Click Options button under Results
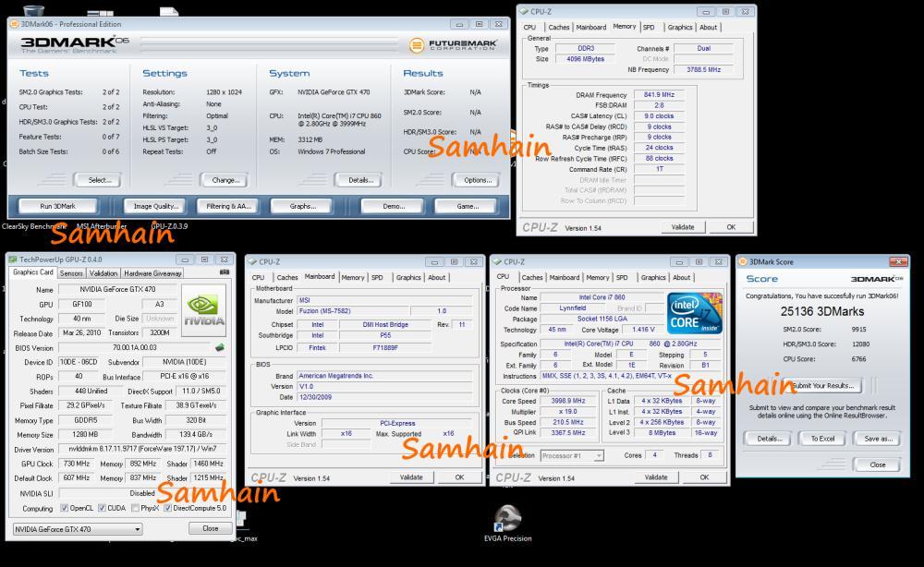924x567 pixels. (477, 180)
